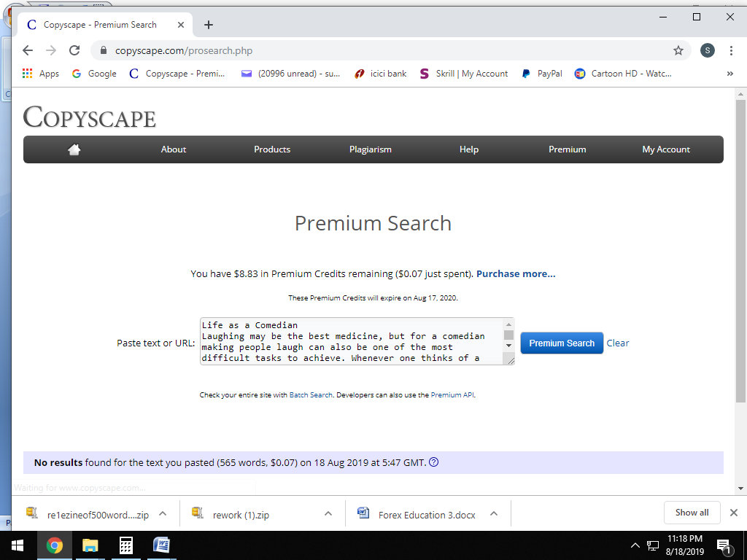747x560 pixels.
Task: Open PayPal bookmark
Action: [x=542, y=74]
